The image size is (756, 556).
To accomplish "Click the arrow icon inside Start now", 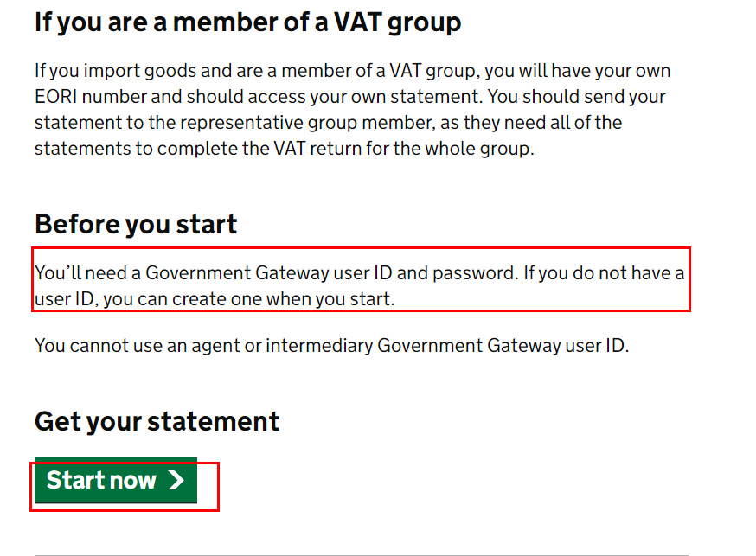I will (176, 481).
